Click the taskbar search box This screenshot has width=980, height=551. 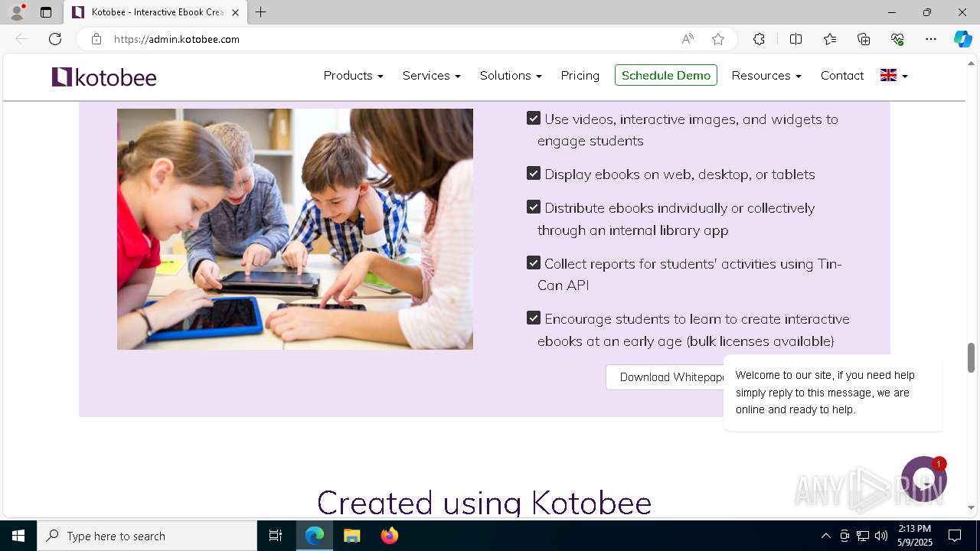147,536
